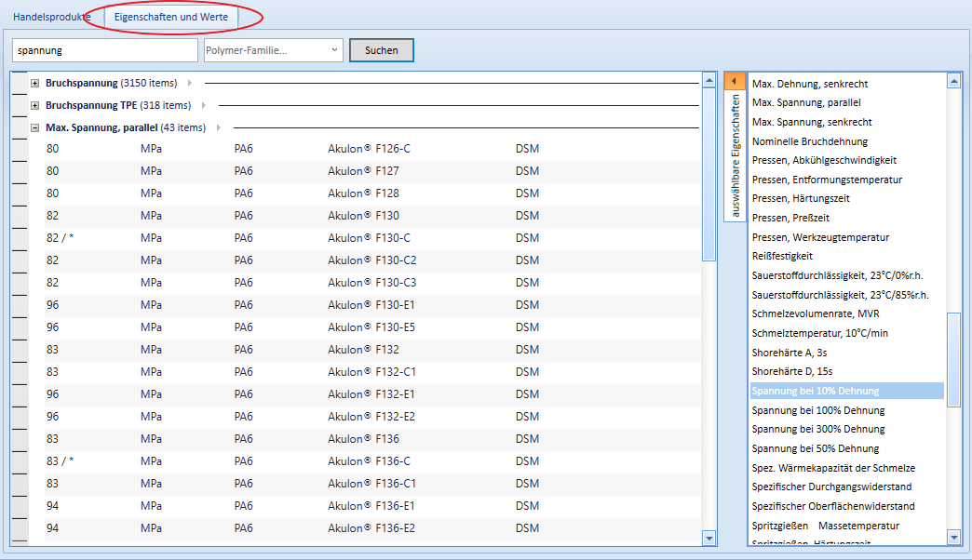
Task: Click the Akulon® F132 row
Action: (x=372, y=350)
